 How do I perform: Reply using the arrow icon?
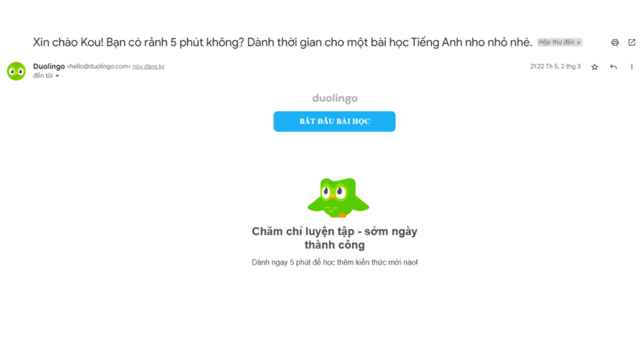(x=613, y=67)
